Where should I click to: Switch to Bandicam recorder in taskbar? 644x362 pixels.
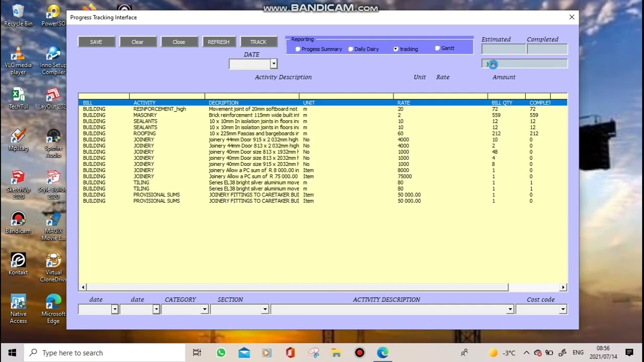coord(359,352)
